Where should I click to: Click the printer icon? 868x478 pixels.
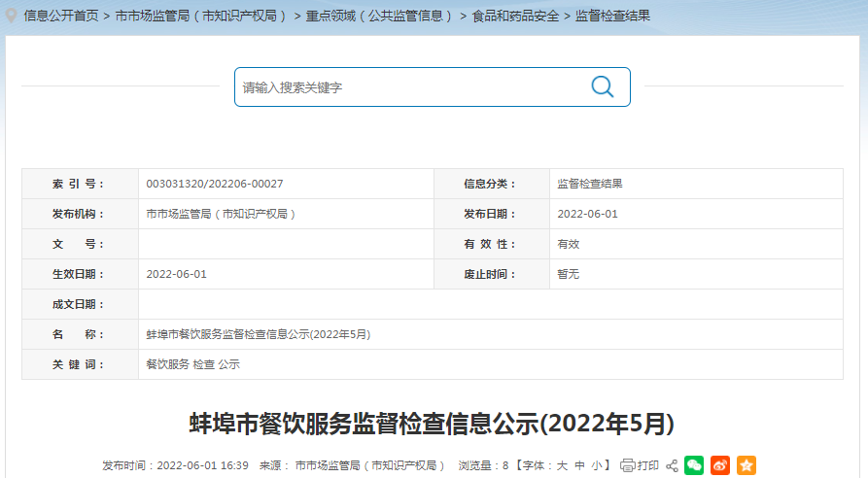[x=628, y=465]
